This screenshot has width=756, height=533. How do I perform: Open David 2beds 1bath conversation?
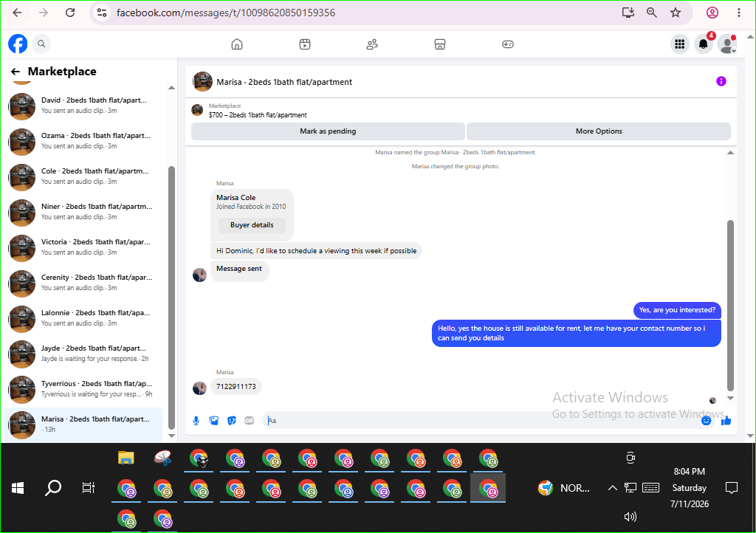(84, 106)
